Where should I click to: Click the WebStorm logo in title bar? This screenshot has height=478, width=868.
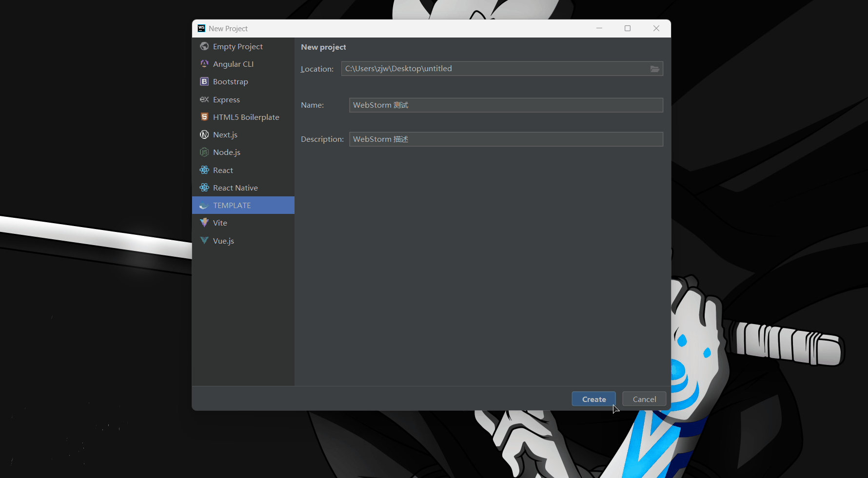point(201,28)
